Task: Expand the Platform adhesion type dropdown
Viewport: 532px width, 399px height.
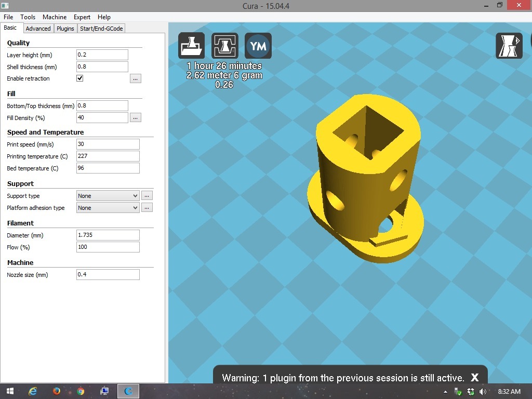Action: [x=108, y=208]
